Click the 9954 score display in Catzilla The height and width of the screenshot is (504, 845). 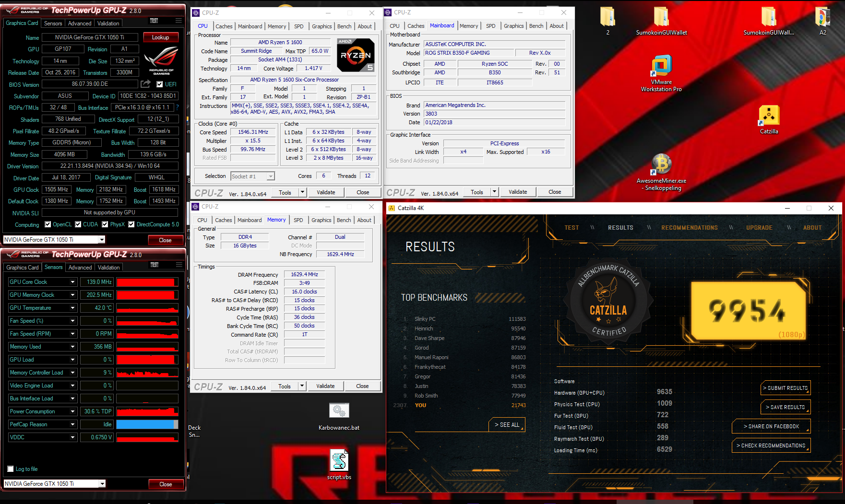pyautogui.click(x=748, y=310)
